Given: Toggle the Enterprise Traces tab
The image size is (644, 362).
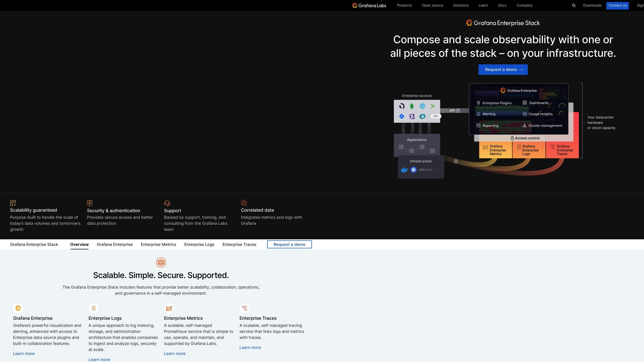Looking at the screenshot, I should coord(239,244).
